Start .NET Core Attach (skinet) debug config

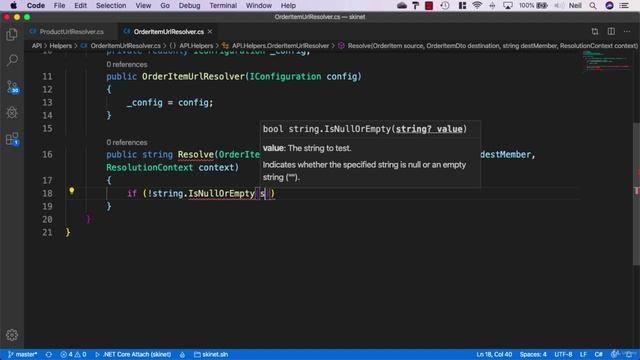coord(133,354)
